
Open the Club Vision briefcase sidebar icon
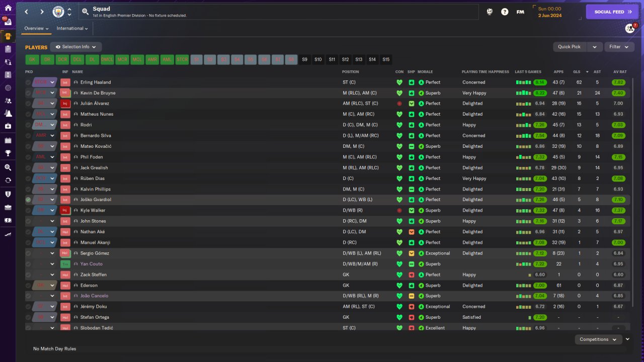point(8,207)
